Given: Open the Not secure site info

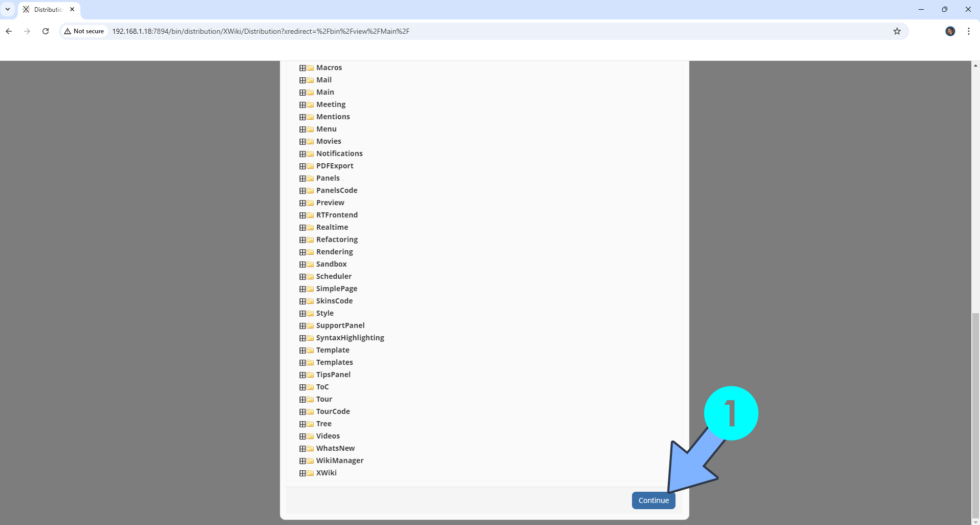Looking at the screenshot, I should (84, 31).
